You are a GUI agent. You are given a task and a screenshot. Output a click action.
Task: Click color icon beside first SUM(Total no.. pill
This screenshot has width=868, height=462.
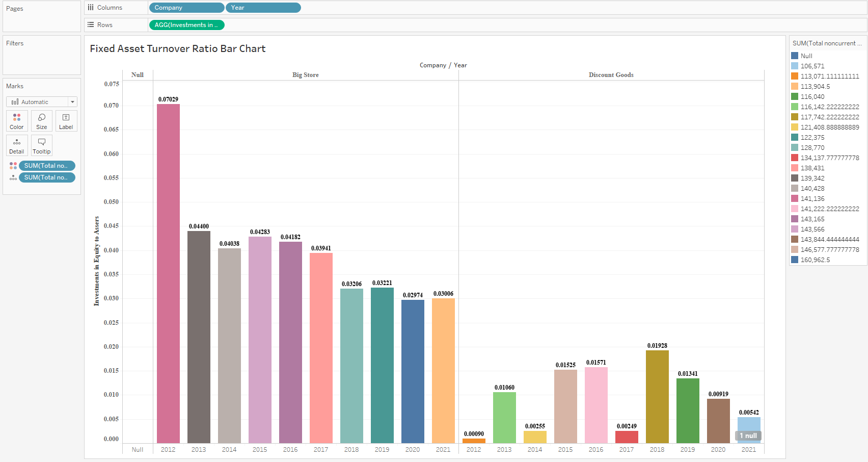coord(13,166)
